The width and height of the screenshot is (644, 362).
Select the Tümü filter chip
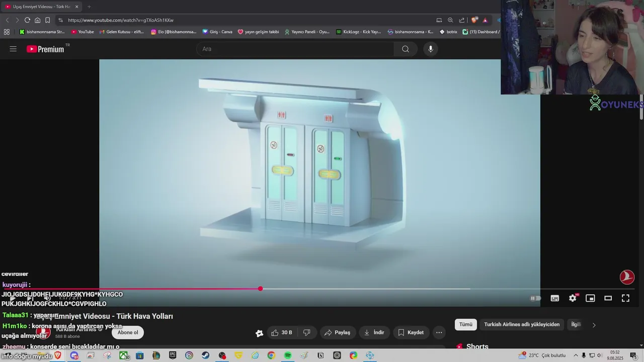point(466,324)
